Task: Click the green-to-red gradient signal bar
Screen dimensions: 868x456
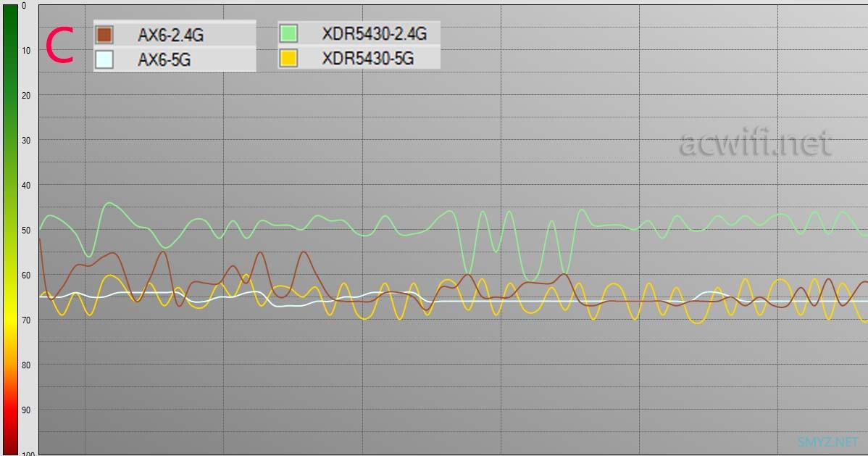Action: click(11, 230)
